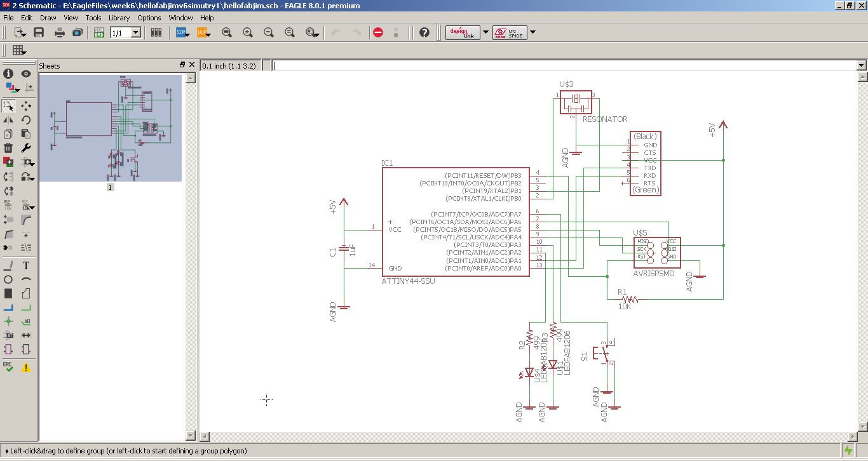This screenshot has width=868, height=461.
Task: Select the Text tool
Action: [26, 265]
